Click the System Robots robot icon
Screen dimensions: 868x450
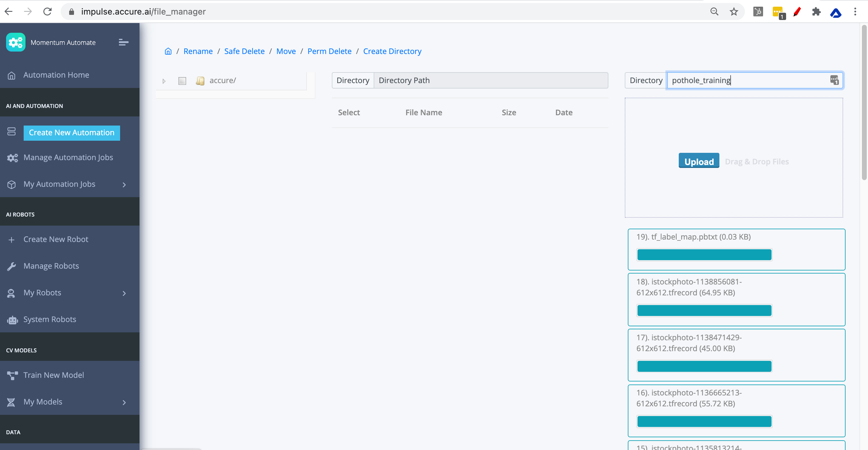point(12,320)
